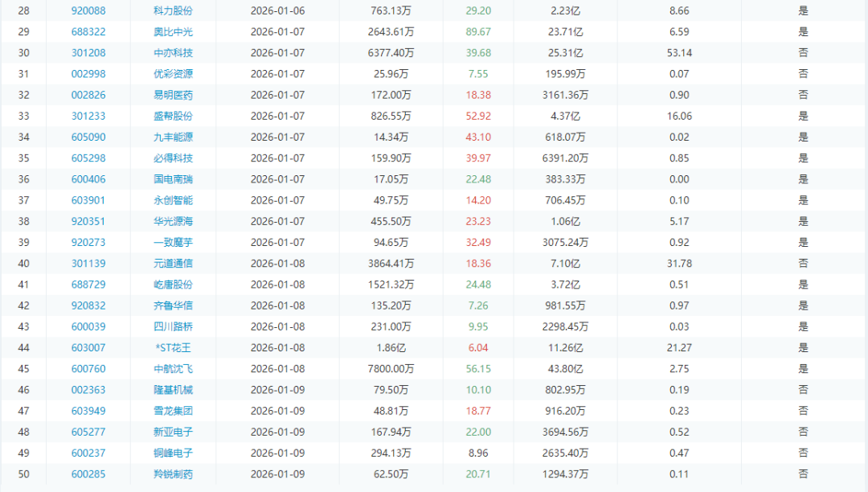The image size is (868, 492).
Task: Open stock name 四川路桥
Action: click(x=174, y=326)
